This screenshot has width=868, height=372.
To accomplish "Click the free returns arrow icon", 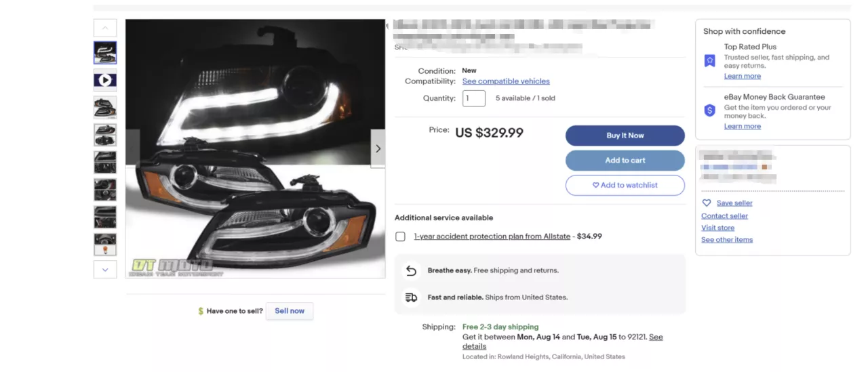I will point(411,270).
